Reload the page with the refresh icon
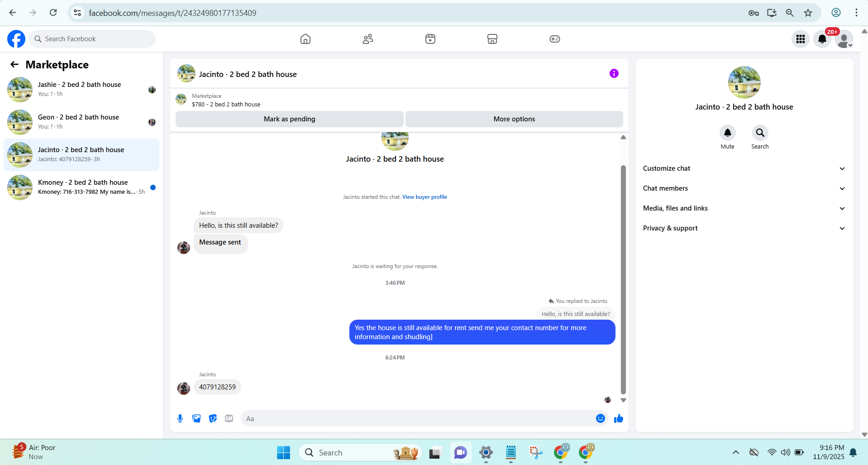This screenshot has width=868, height=465. pos(53,13)
